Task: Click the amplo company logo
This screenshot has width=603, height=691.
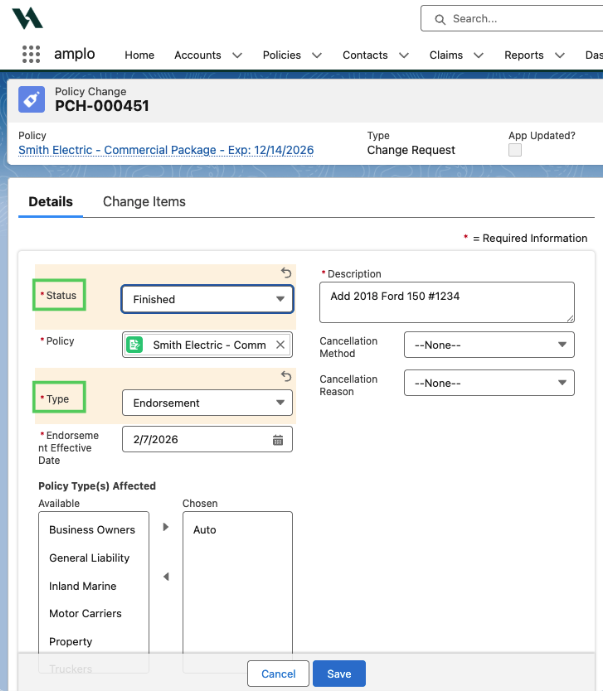Action: pos(27,19)
